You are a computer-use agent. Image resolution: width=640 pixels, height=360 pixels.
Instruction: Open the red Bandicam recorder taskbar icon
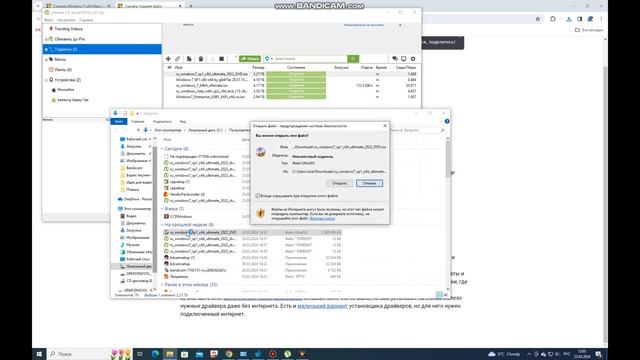[x=273, y=354]
